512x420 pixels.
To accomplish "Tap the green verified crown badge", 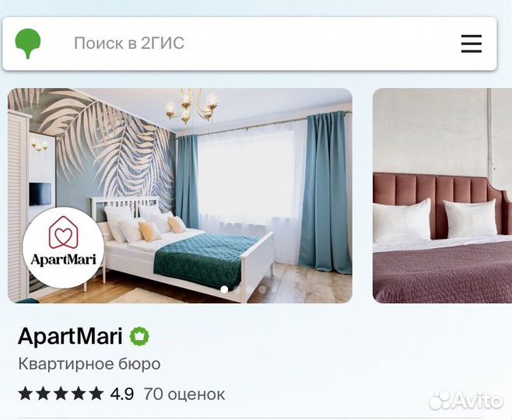I will pyautogui.click(x=139, y=337).
